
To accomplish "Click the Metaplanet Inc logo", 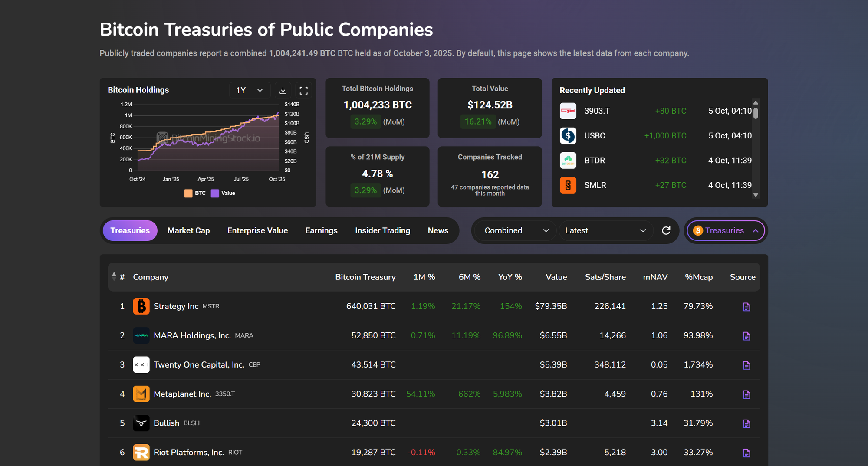I will click(141, 394).
